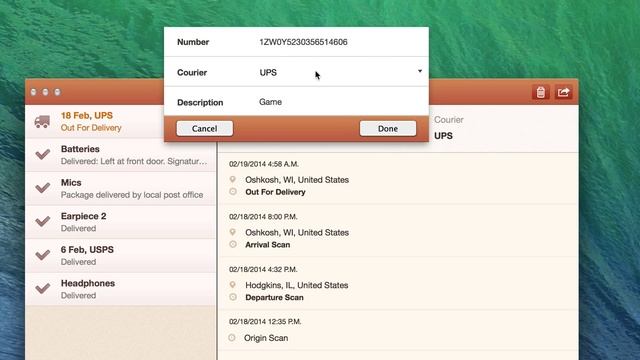
Task: Click the delivery truck icon for UPS shipment
Action: 42,122
